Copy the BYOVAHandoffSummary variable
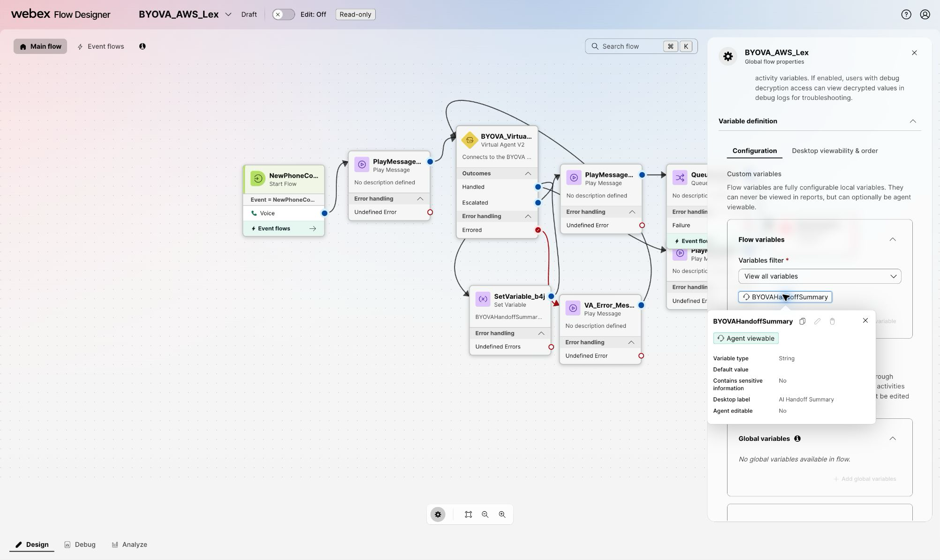Viewport: 940px width, 560px height. pos(803,321)
